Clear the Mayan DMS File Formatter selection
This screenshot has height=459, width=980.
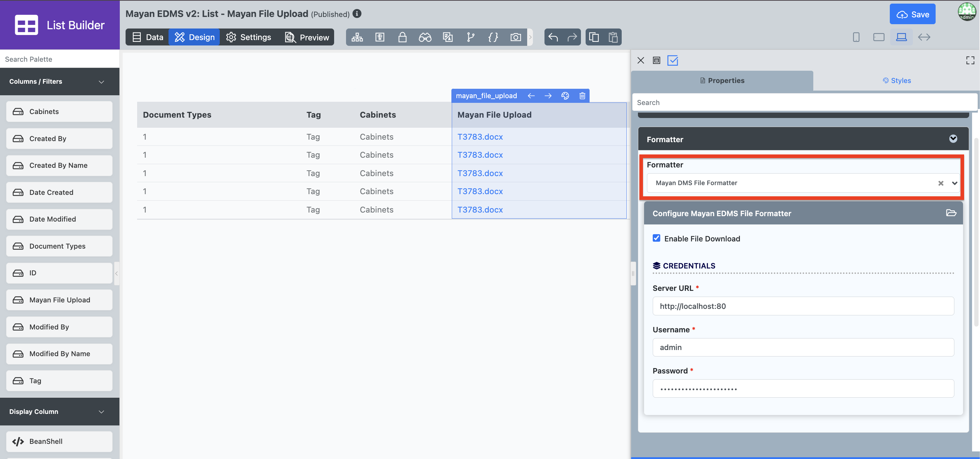941,183
